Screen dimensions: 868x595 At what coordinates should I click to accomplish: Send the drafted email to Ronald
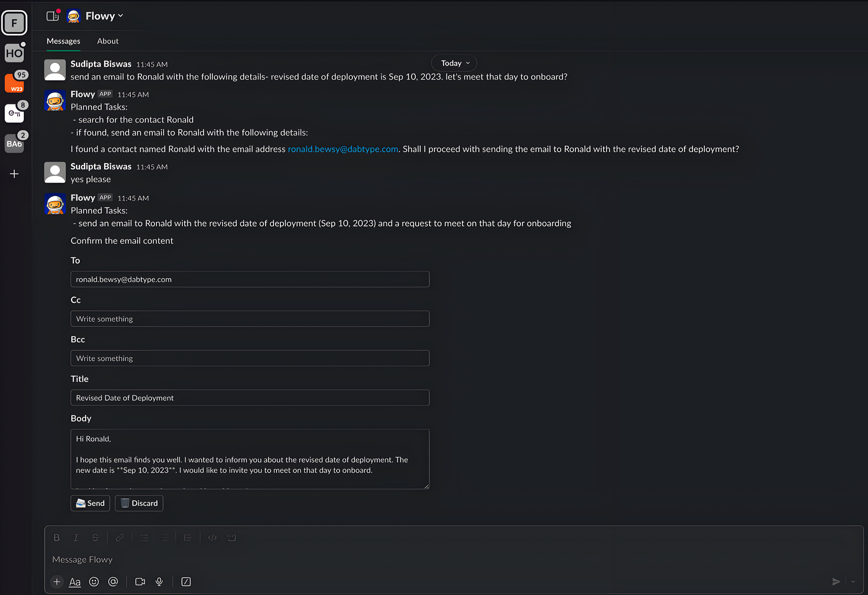click(x=90, y=503)
